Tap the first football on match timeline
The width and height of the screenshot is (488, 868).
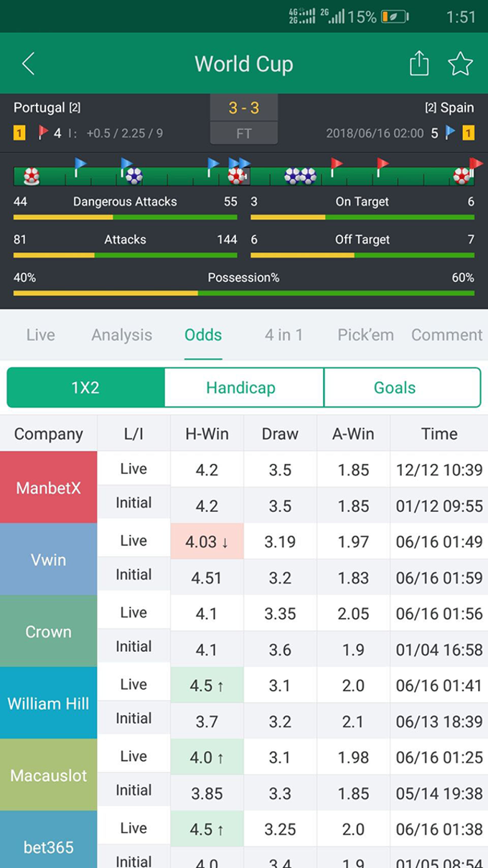(32, 176)
